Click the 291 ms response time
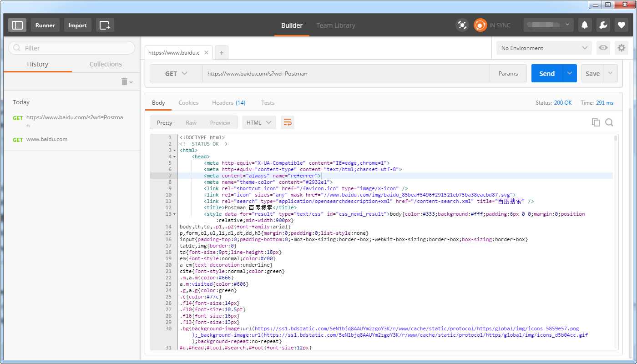The image size is (637, 364). pyautogui.click(x=604, y=103)
